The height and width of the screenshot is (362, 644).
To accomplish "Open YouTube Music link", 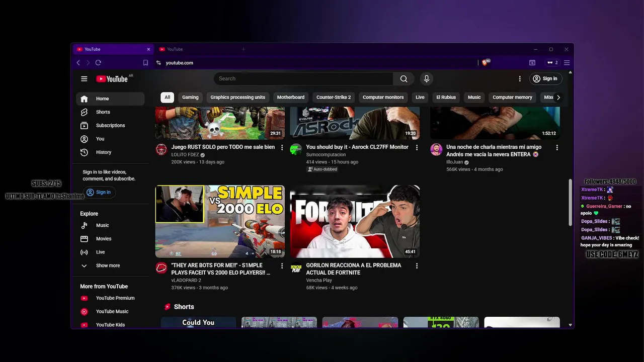I will pyautogui.click(x=110, y=312).
